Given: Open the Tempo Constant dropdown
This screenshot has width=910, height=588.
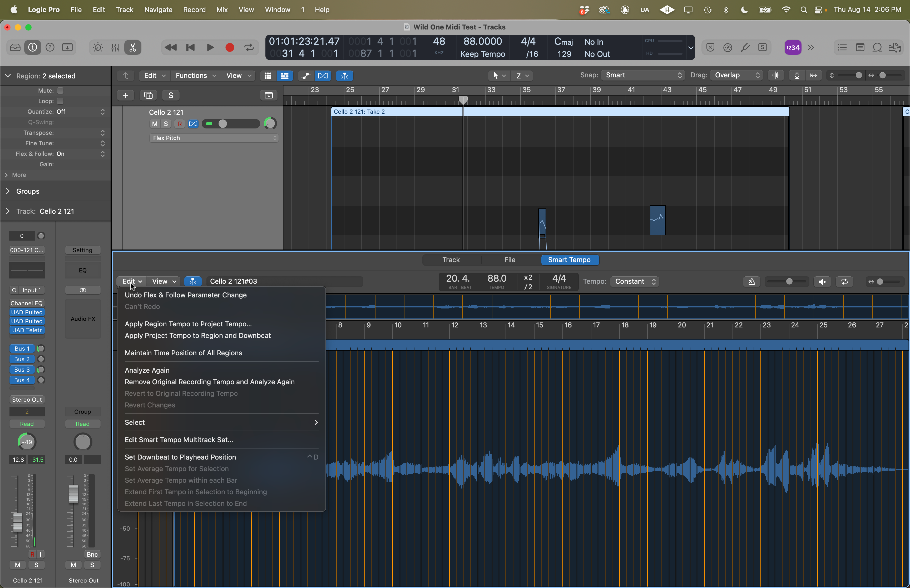Looking at the screenshot, I should pos(635,281).
